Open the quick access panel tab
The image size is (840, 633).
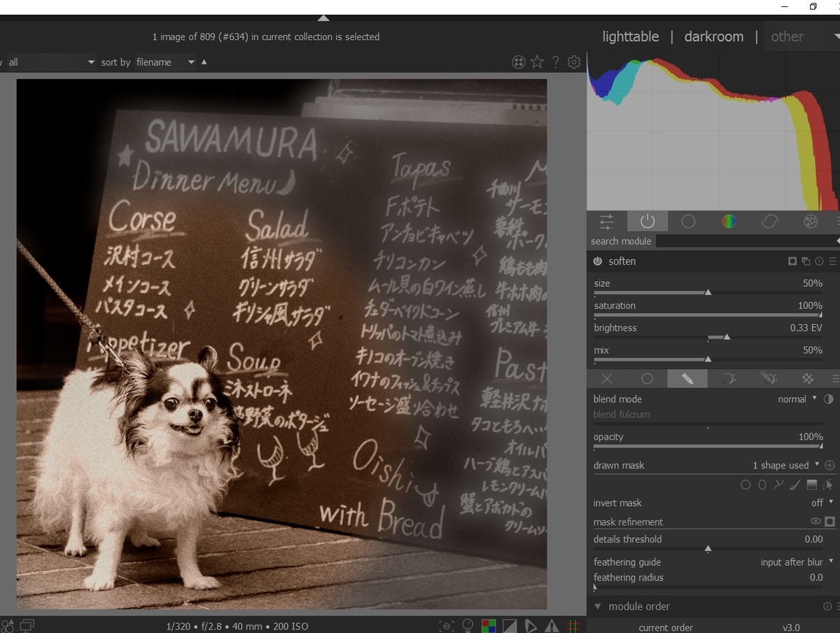[x=606, y=222]
